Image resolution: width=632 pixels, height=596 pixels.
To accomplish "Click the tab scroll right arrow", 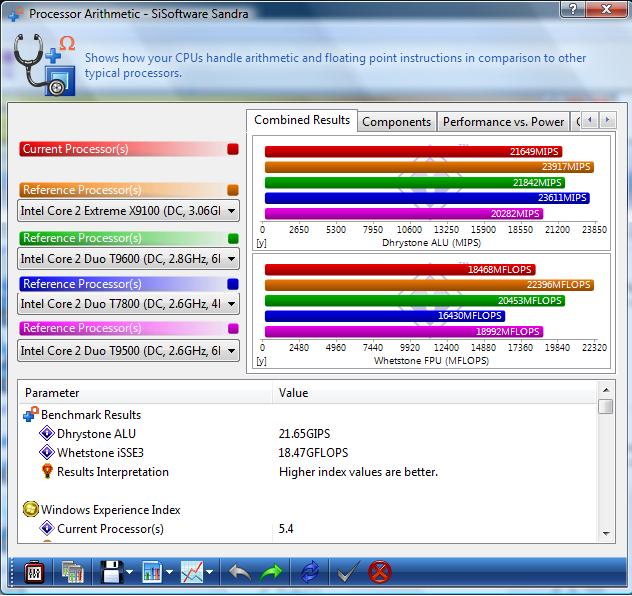I will click(x=608, y=120).
